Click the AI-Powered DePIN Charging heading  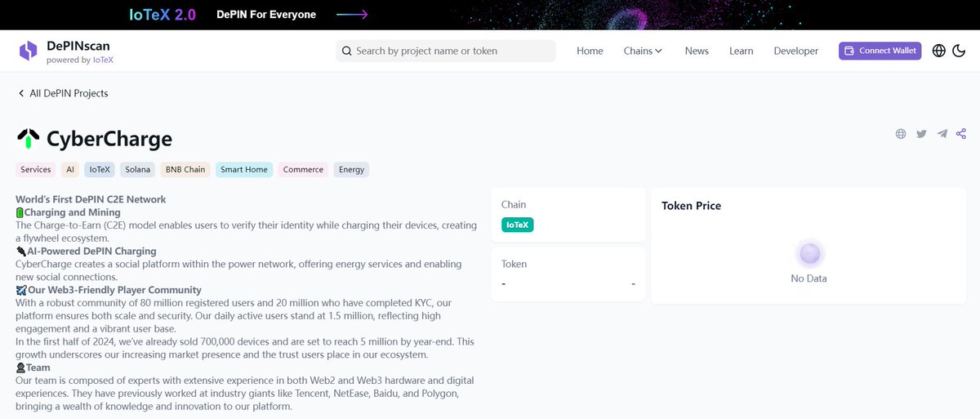[x=90, y=251]
